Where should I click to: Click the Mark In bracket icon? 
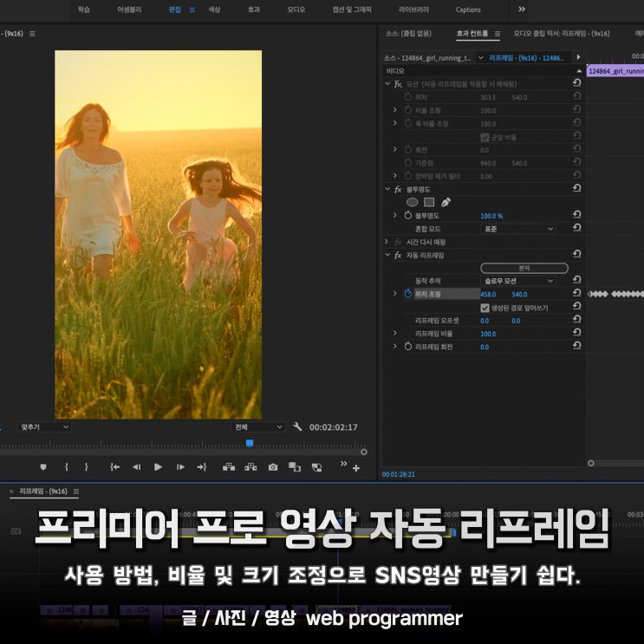click(x=67, y=467)
